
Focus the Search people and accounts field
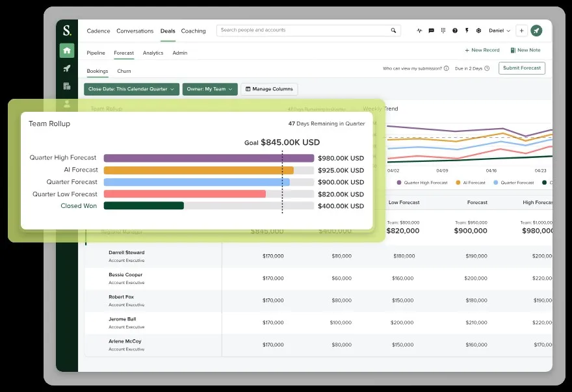pos(309,31)
